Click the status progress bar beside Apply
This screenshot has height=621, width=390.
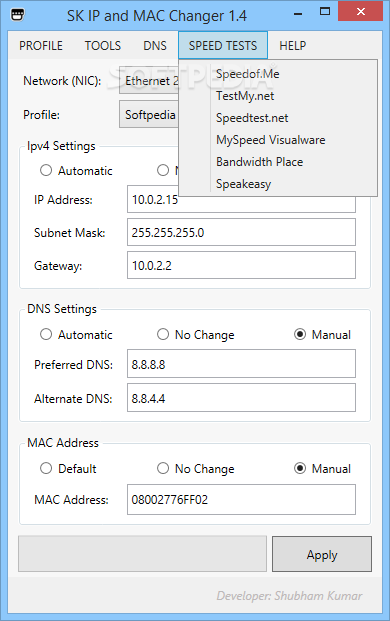[143, 554]
